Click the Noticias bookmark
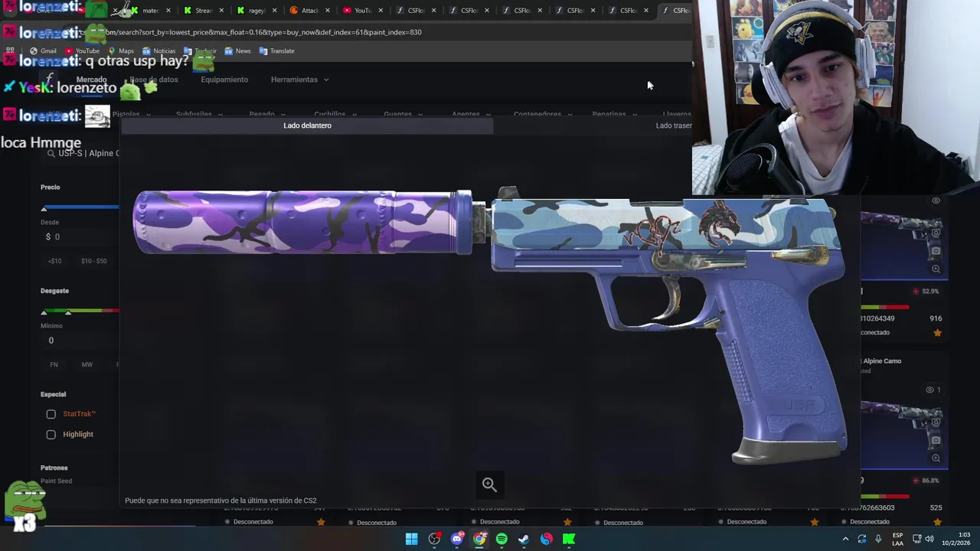Screen dimensions: 980x551 pyautogui.click(x=158, y=51)
